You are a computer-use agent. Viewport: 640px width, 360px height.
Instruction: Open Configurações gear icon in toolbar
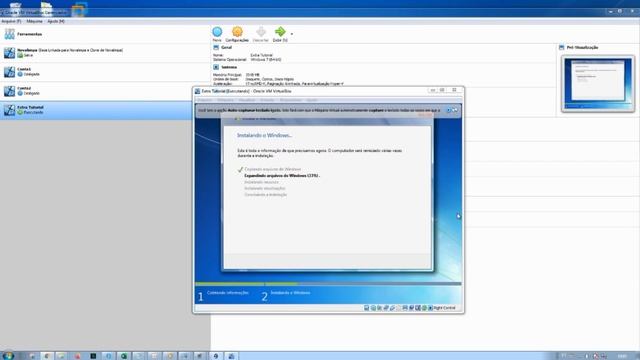237,32
